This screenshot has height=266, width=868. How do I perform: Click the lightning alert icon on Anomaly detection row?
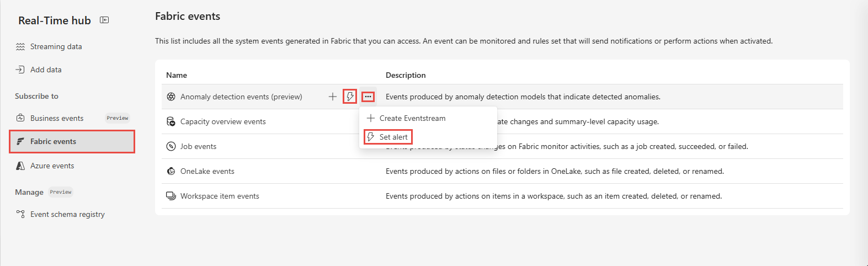pyautogui.click(x=350, y=97)
